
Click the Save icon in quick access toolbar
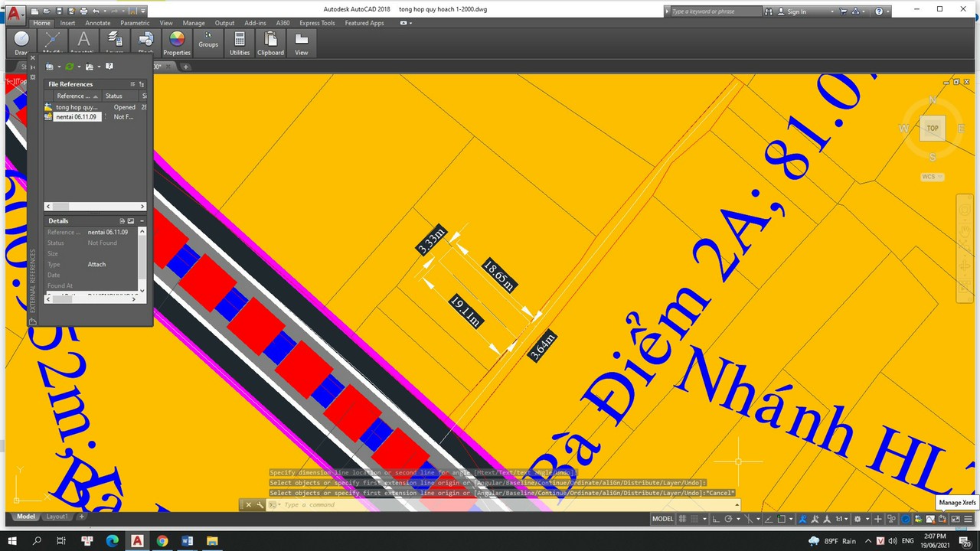click(59, 11)
